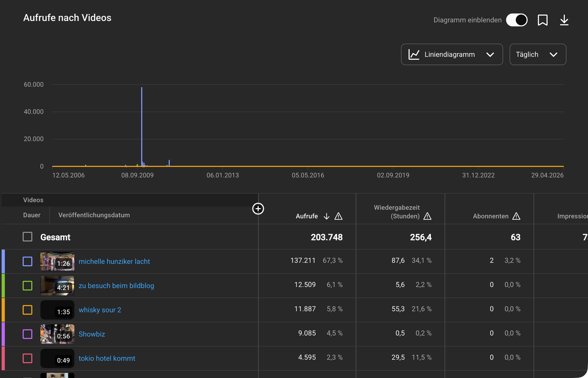This screenshot has width=588, height=378.
Task: Check the Gesamt checkbox
Action: pos(27,237)
